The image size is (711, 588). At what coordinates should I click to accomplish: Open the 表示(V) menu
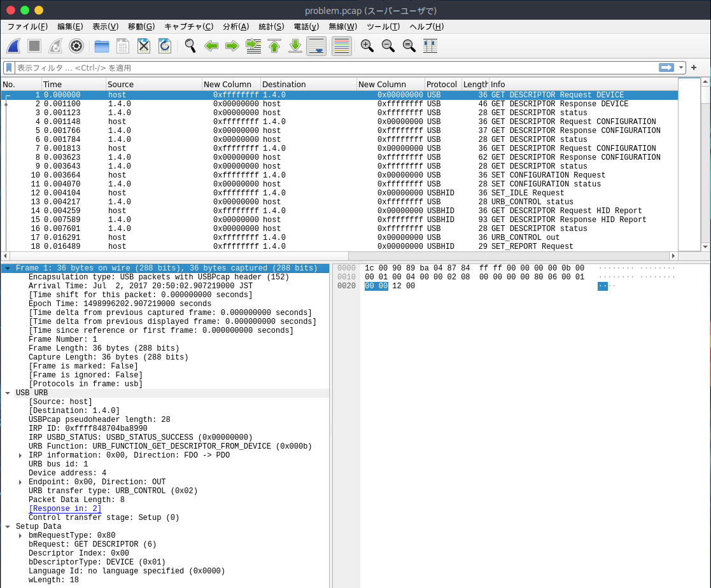[x=105, y=26]
